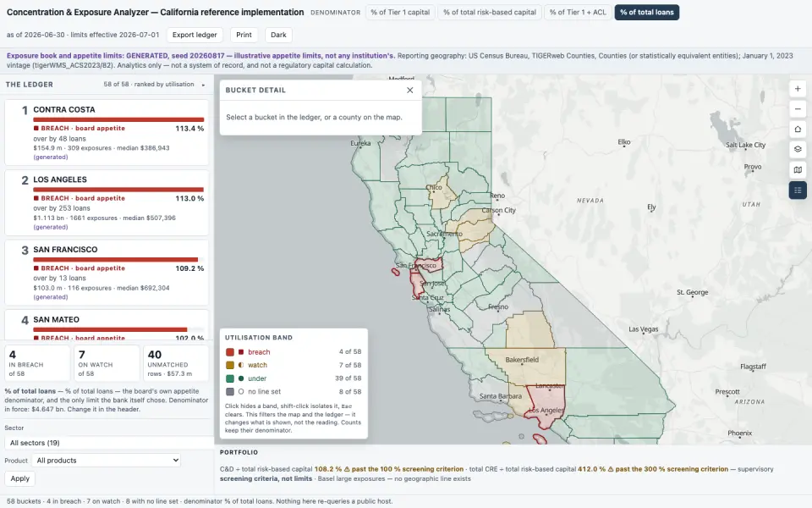Viewport: 812px width, 508px height.
Task: Open the map layers stack icon
Action: 798,149
